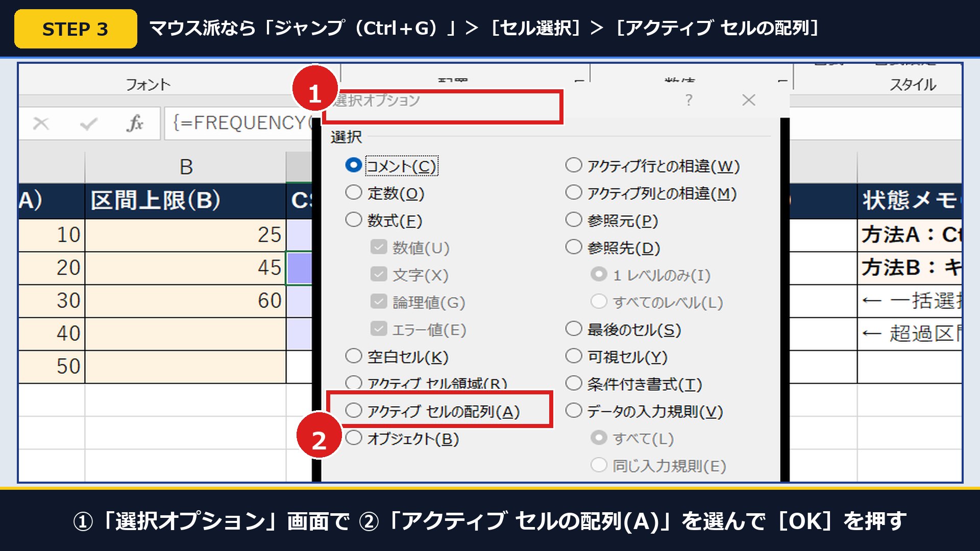Select the 最後のセル(S) radio button
The width and height of the screenshot is (980, 551).
click(x=574, y=329)
